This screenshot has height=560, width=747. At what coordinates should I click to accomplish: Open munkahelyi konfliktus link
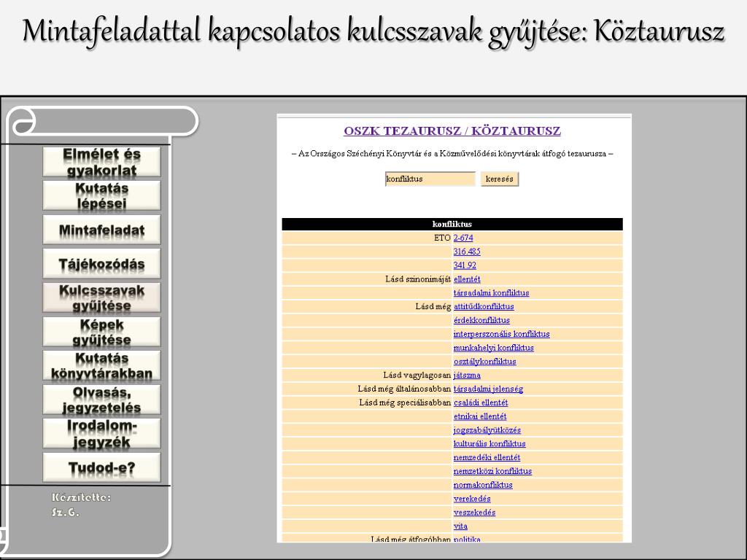pos(494,348)
